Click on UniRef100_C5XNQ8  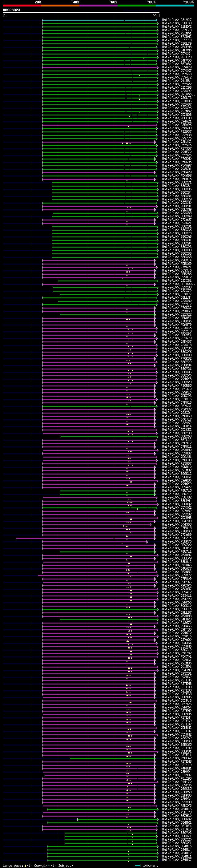click(177, 115)
